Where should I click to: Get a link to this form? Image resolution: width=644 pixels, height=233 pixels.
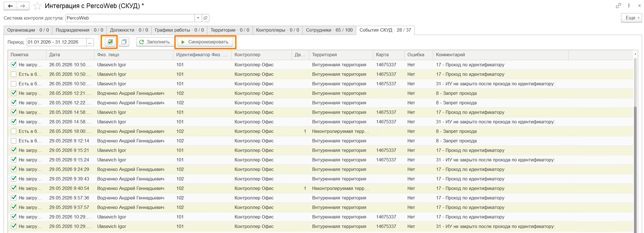coord(618,6)
